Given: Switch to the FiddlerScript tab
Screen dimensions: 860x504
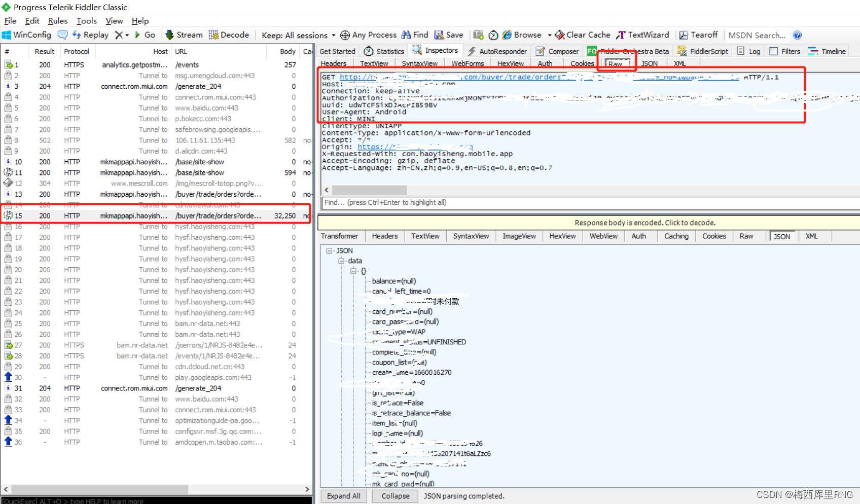Looking at the screenshot, I should (703, 51).
